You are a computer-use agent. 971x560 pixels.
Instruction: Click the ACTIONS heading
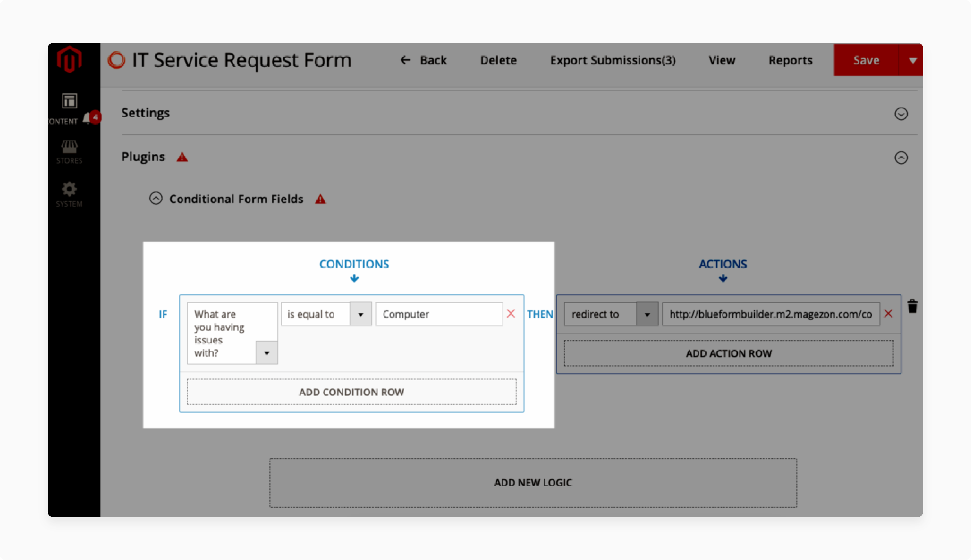tap(723, 264)
